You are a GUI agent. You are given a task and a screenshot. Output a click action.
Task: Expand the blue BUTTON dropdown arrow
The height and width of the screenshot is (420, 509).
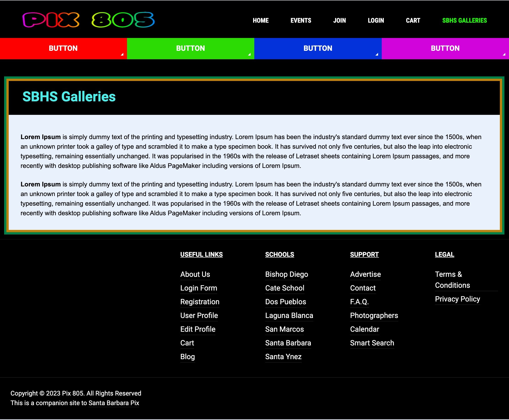(x=377, y=54)
